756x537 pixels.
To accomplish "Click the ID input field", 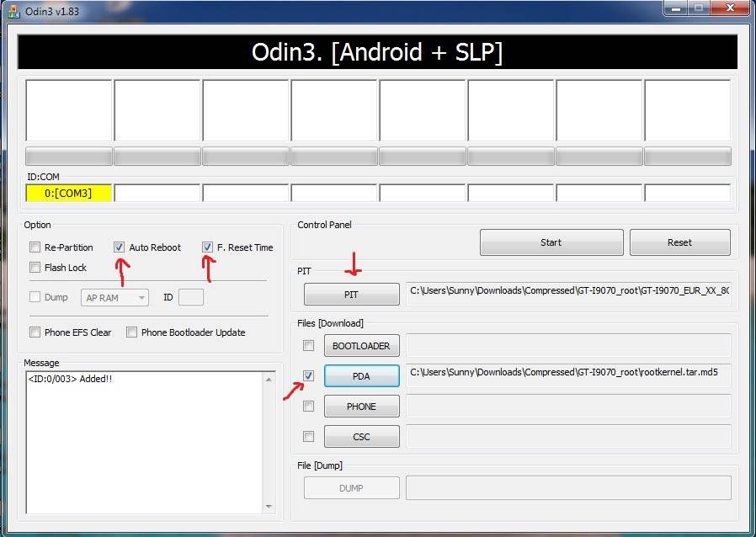I will pyautogui.click(x=191, y=297).
